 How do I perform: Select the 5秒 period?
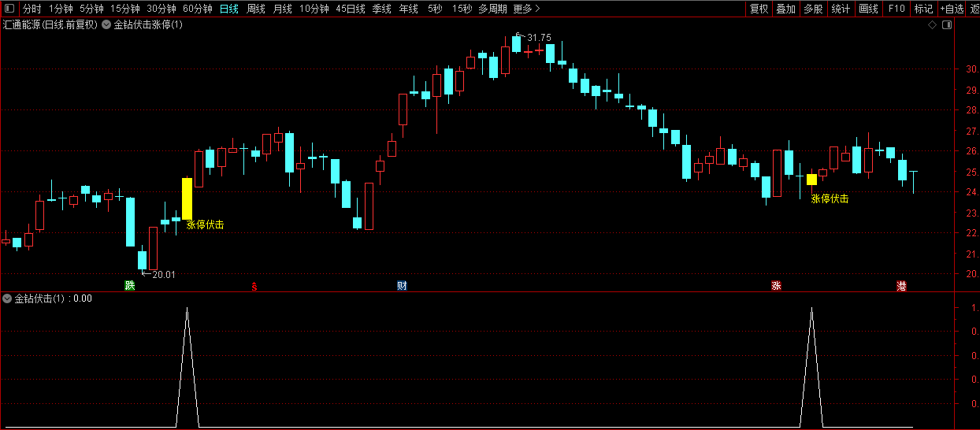point(435,9)
